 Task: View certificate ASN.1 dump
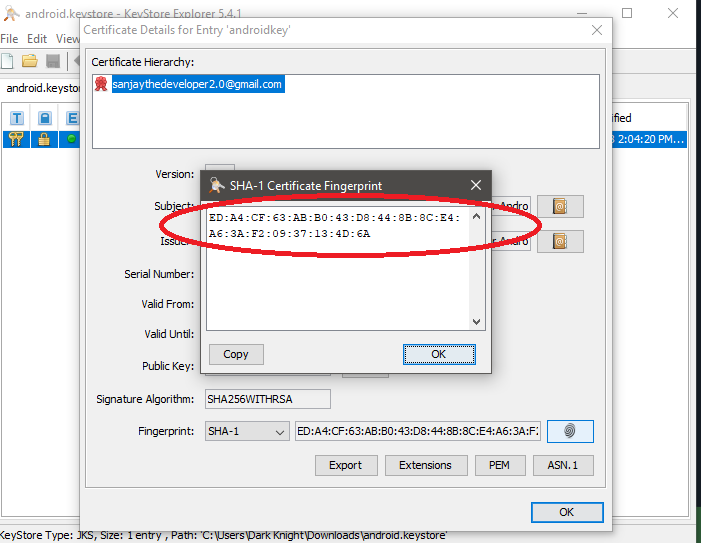(563, 465)
